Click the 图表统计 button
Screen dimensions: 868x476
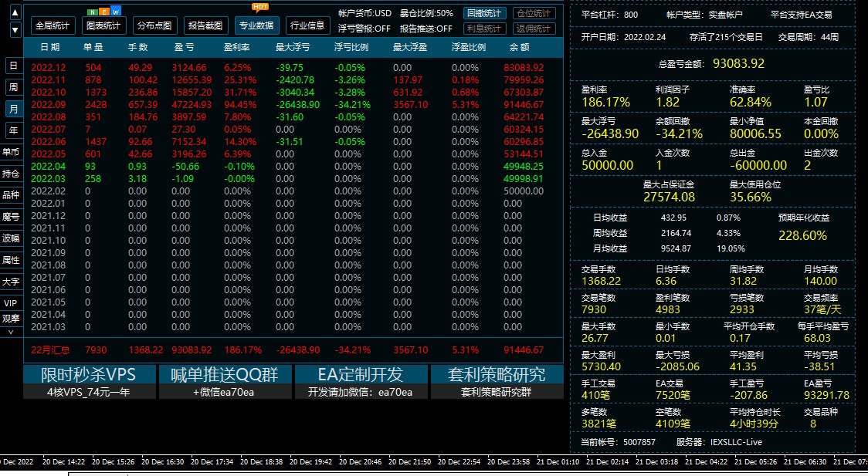[x=104, y=25]
